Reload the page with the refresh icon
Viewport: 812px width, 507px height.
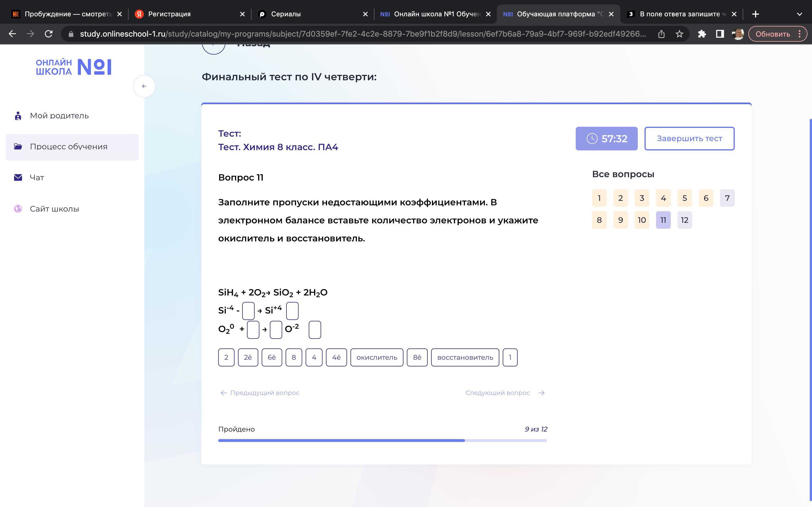click(49, 34)
